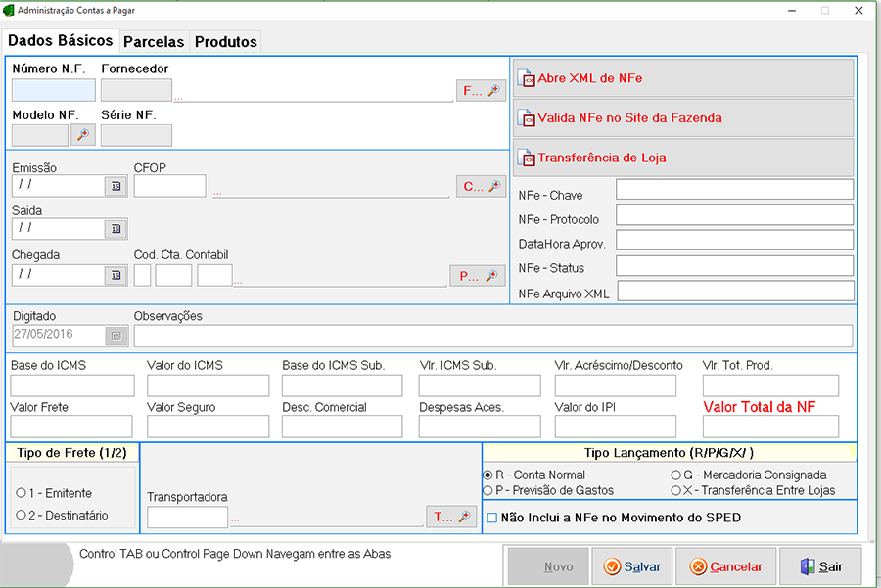The width and height of the screenshot is (881, 588).
Task: Switch to the Parcelas tab
Action: coord(154,42)
